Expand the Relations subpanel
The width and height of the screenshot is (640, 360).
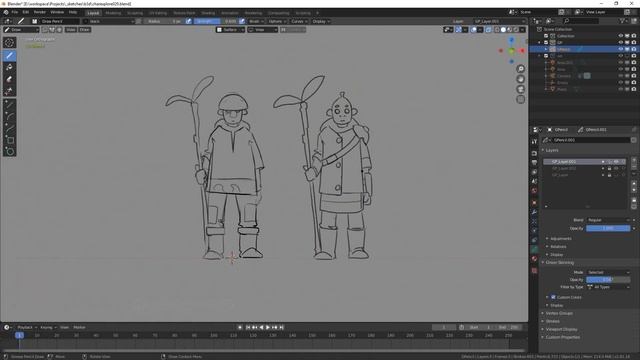[558, 247]
